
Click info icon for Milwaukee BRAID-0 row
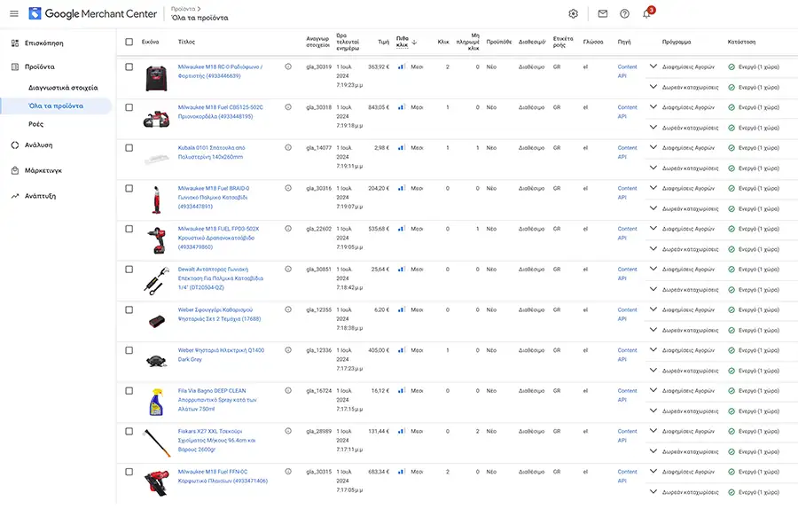[x=288, y=188]
